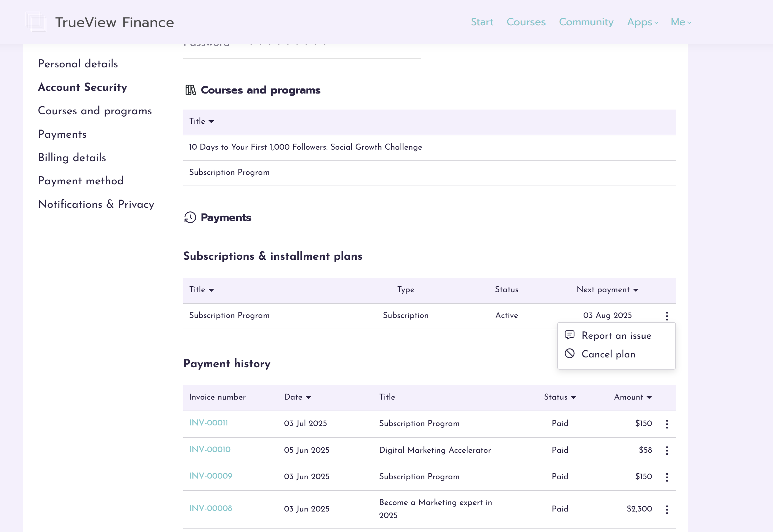This screenshot has height=532, width=773.
Task: Click the Courses and programs books icon
Action: tap(190, 90)
